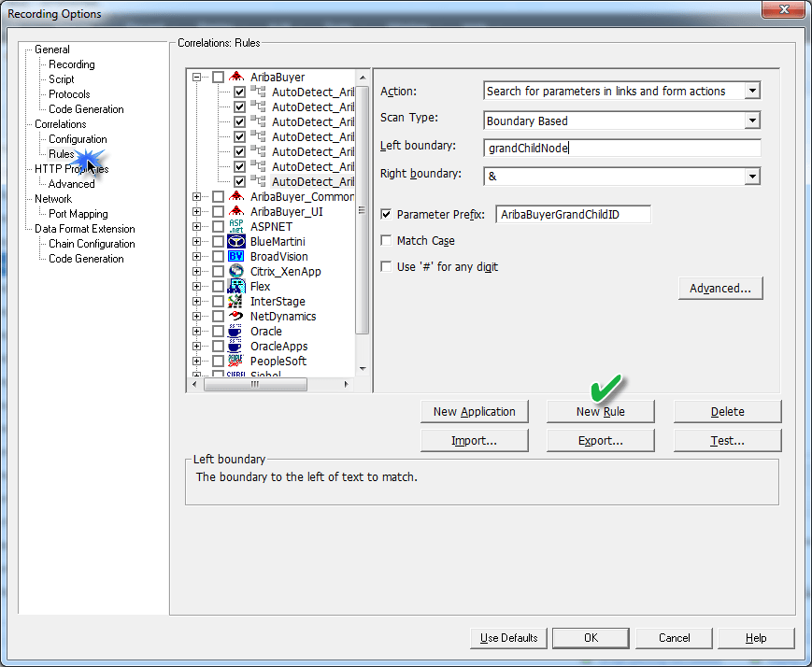Click the vertical scrollbar down arrow of rules tree
Screen dimensions: 812x667
pos(363,369)
